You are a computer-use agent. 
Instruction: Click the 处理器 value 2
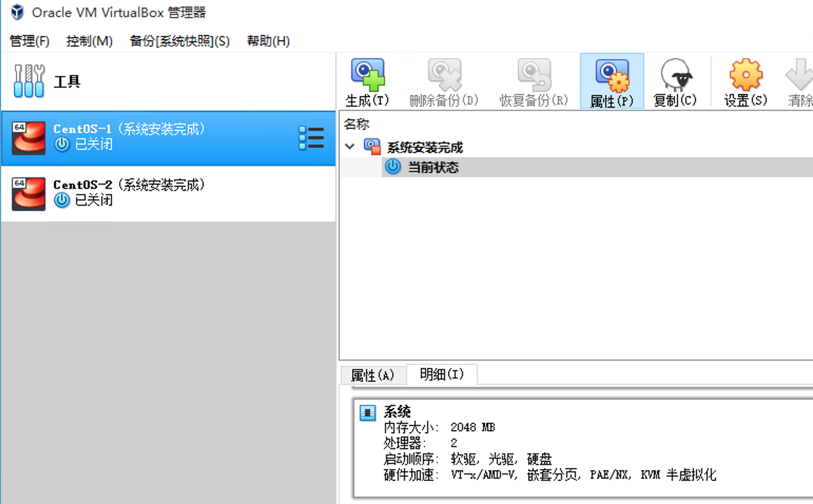coord(454,443)
